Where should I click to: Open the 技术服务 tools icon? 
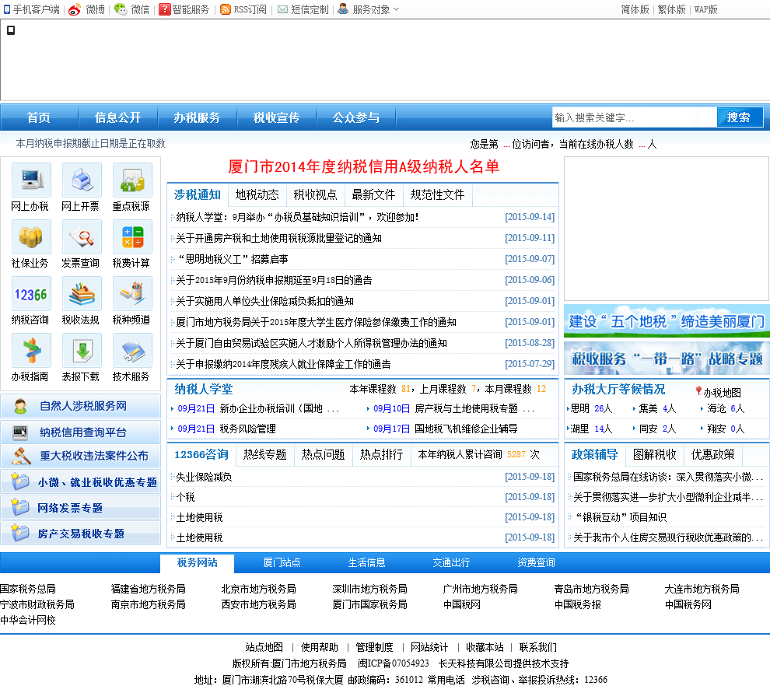(x=132, y=350)
